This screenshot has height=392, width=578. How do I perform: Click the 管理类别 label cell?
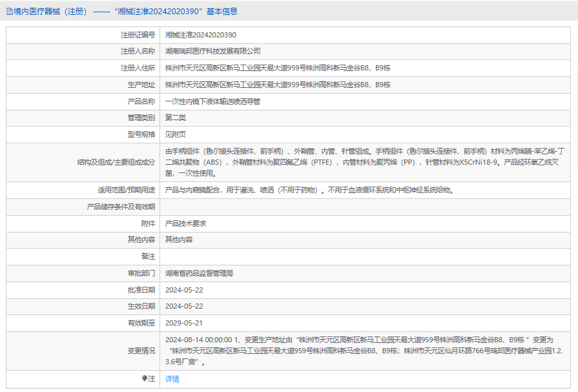coord(83,118)
